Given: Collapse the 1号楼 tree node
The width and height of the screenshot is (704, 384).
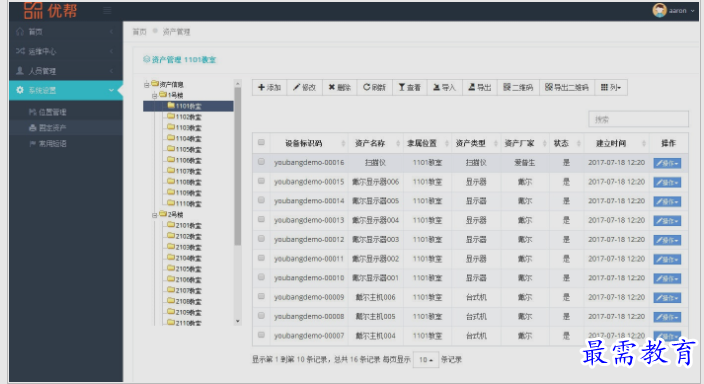Looking at the screenshot, I should pos(154,95).
